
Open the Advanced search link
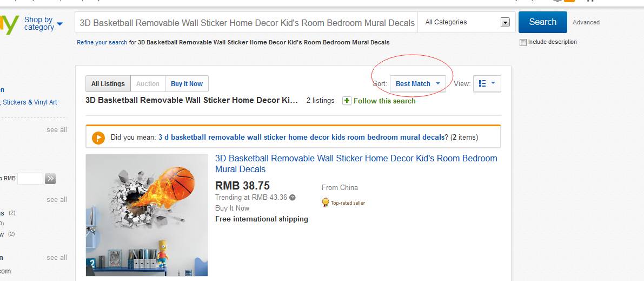point(586,22)
